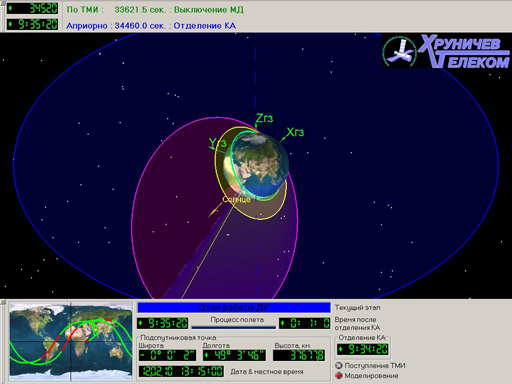This screenshot has height=384, width=512.
Task: Click the Солнце sun direction marker
Action: pos(236,199)
